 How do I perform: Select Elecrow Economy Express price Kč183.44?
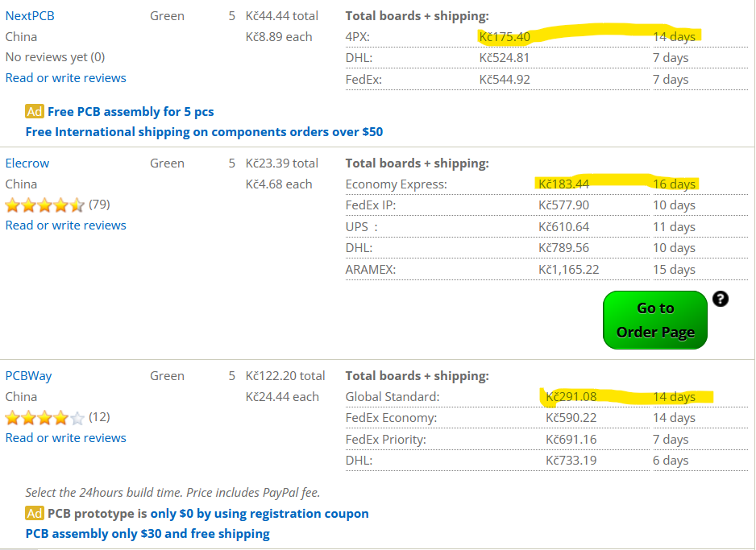[563, 184]
